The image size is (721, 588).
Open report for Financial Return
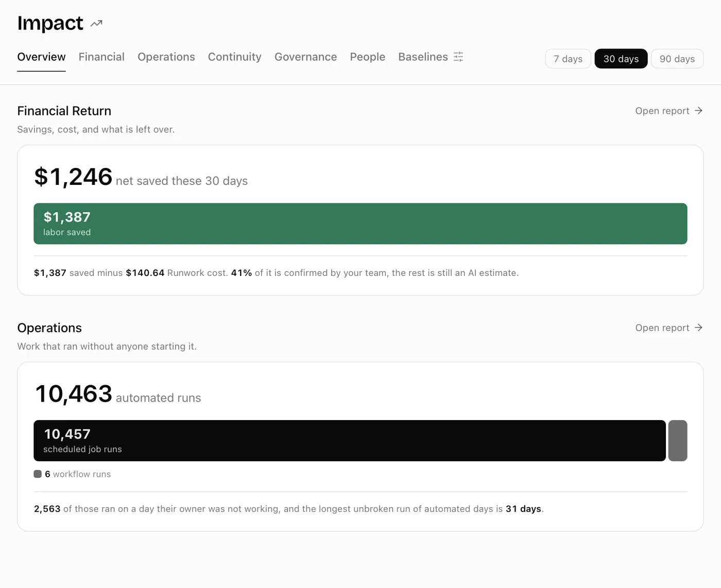pyautogui.click(x=669, y=111)
